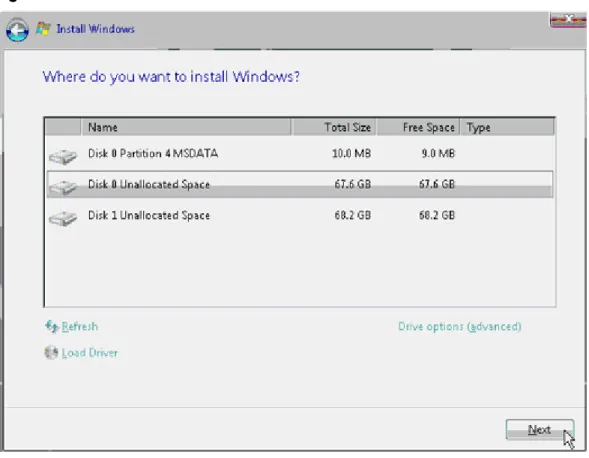Viewport: 589px width, 458px height.
Task: Click the Windows flag icon in title bar
Action: (x=43, y=29)
